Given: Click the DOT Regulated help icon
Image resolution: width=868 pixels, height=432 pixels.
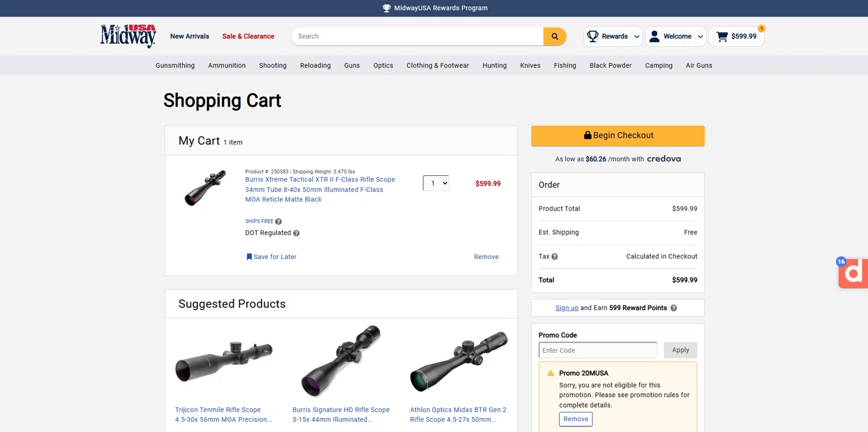Looking at the screenshot, I should 296,233.
